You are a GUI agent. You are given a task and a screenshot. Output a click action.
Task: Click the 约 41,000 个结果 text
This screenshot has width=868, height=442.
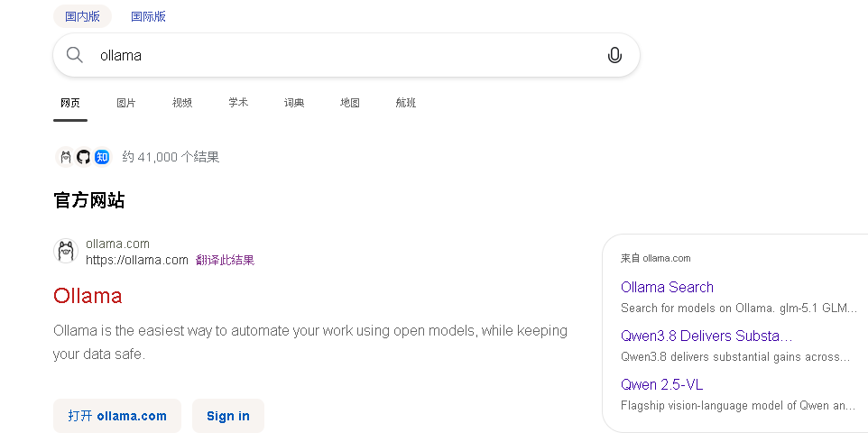point(171,157)
